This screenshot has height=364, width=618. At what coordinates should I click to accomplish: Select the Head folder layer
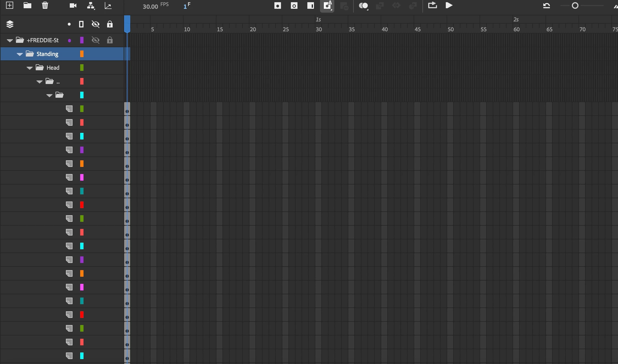point(53,68)
